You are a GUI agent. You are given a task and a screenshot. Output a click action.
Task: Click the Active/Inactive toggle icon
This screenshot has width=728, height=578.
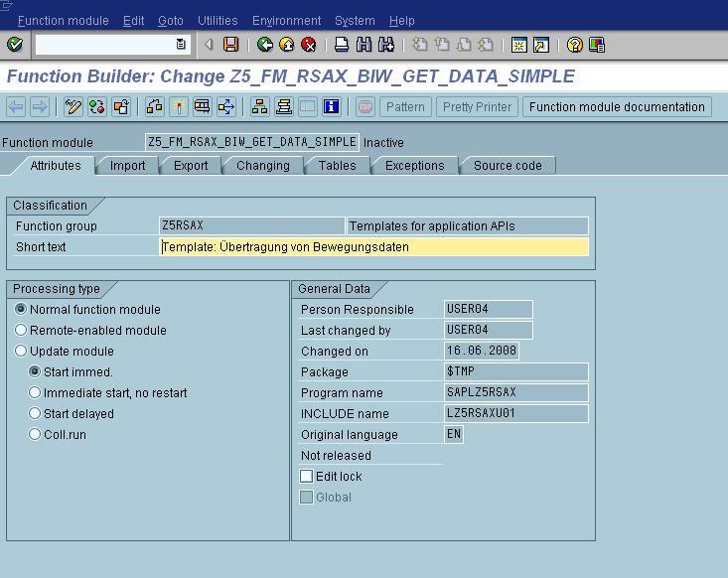[97, 107]
